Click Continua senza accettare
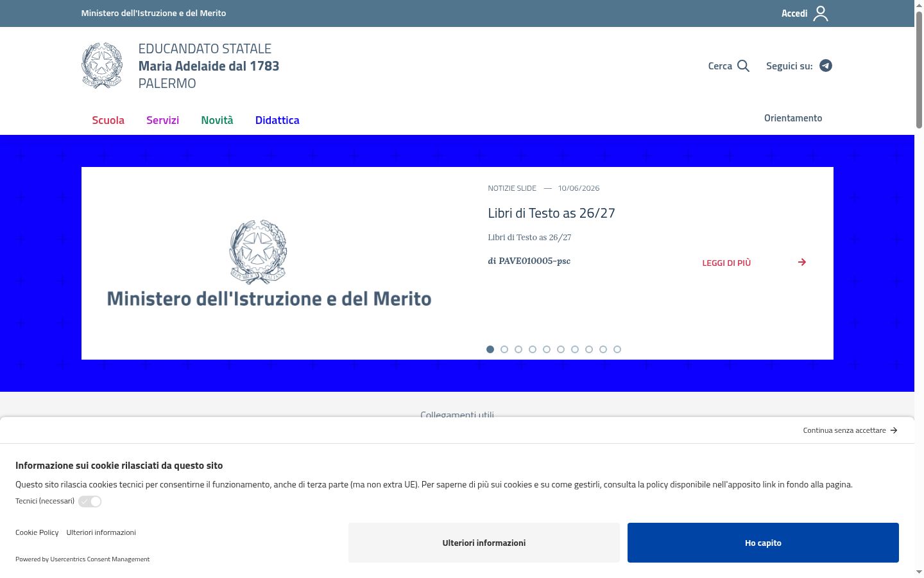Screen dimensions: 924x578 tap(844, 430)
